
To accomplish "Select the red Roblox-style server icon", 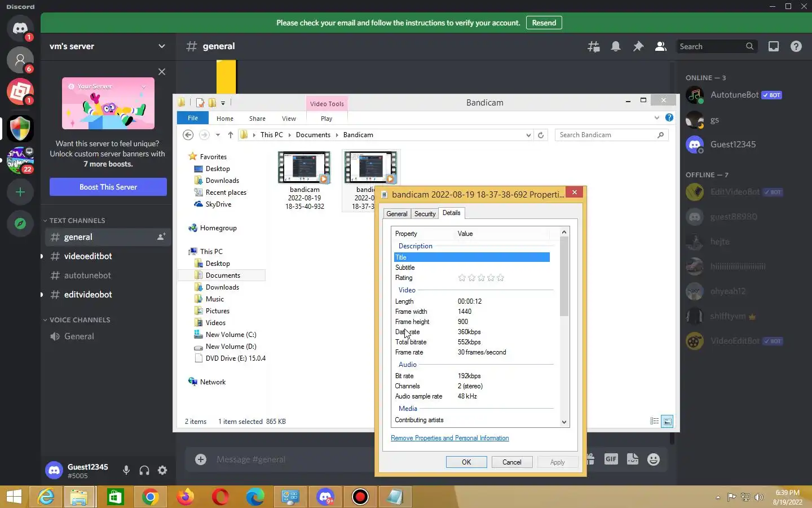I will [20, 91].
